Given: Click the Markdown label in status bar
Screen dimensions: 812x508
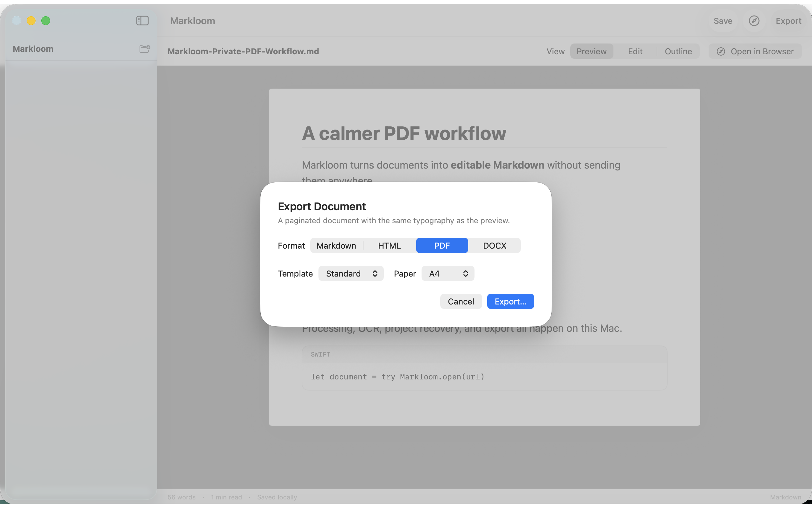Looking at the screenshot, I should point(785,497).
